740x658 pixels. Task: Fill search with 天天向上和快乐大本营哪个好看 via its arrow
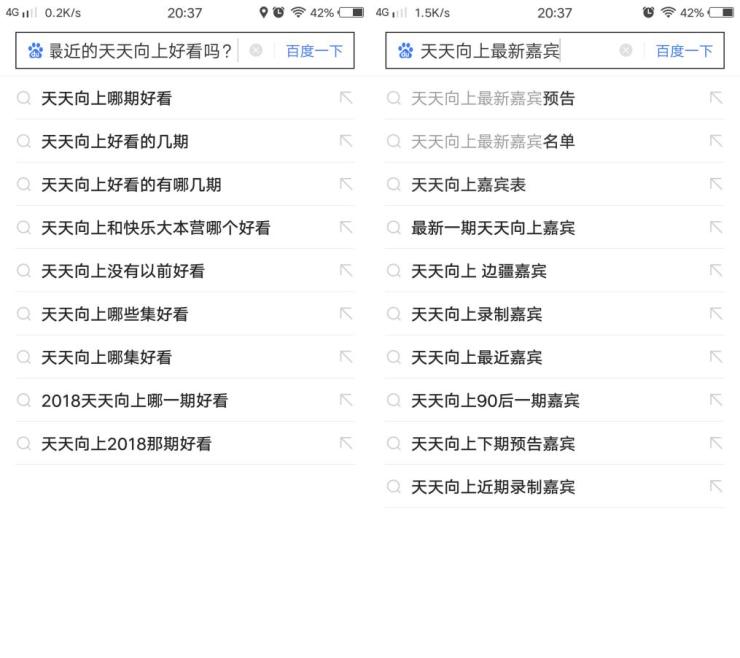tap(346, 228)
